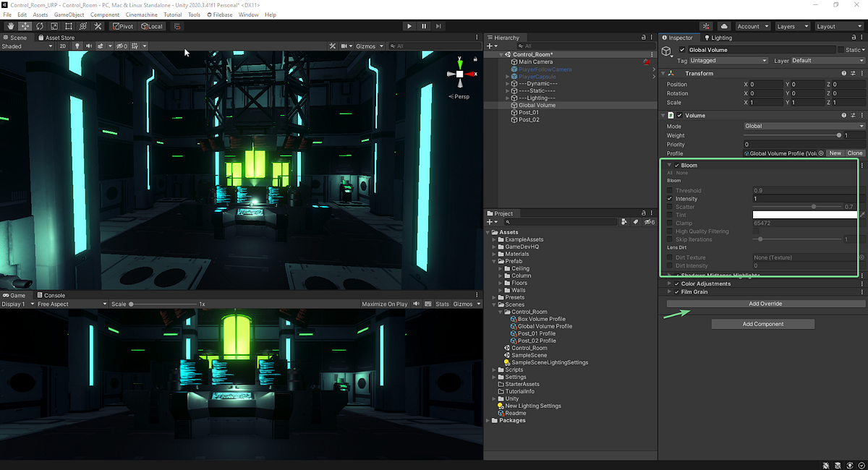Click the Add Override button
The image size is (868, 470).
pyautogui.click(x=765, y=304)
